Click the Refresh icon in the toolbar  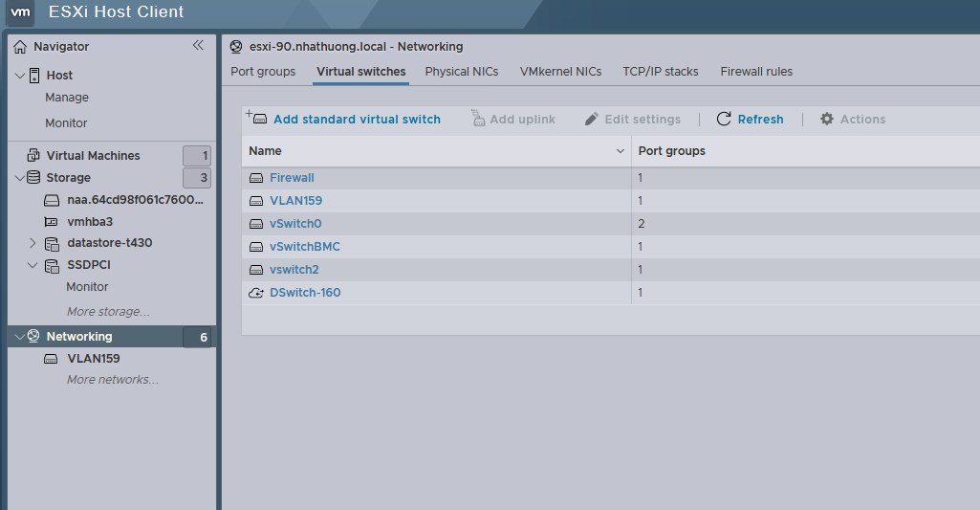tap(724, 120)
